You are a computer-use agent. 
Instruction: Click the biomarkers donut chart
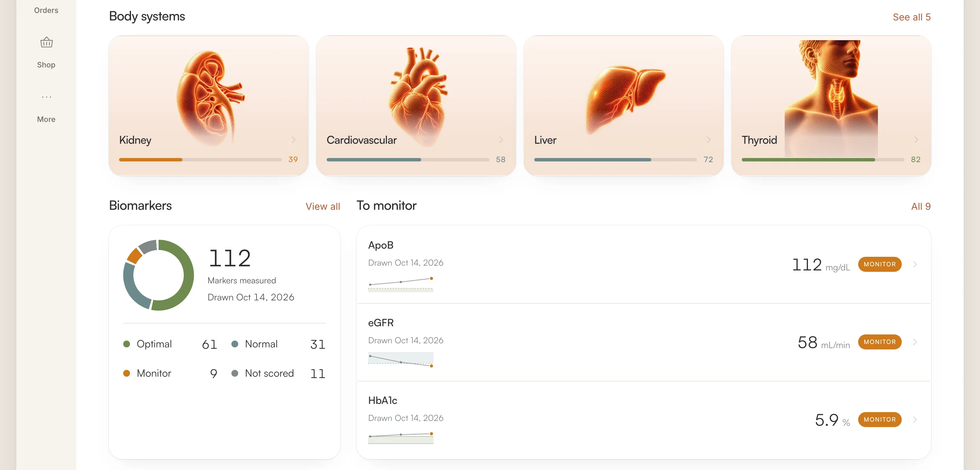click(159, 275)
